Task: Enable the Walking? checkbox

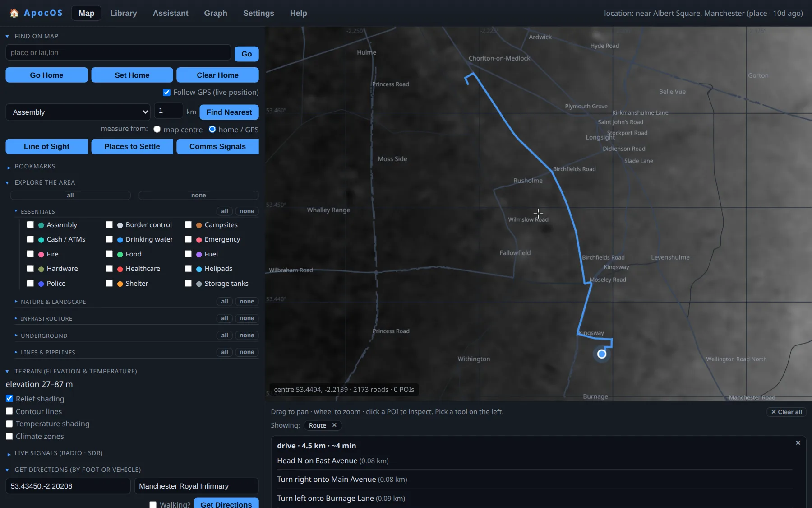Action: [x=153, y=505]
